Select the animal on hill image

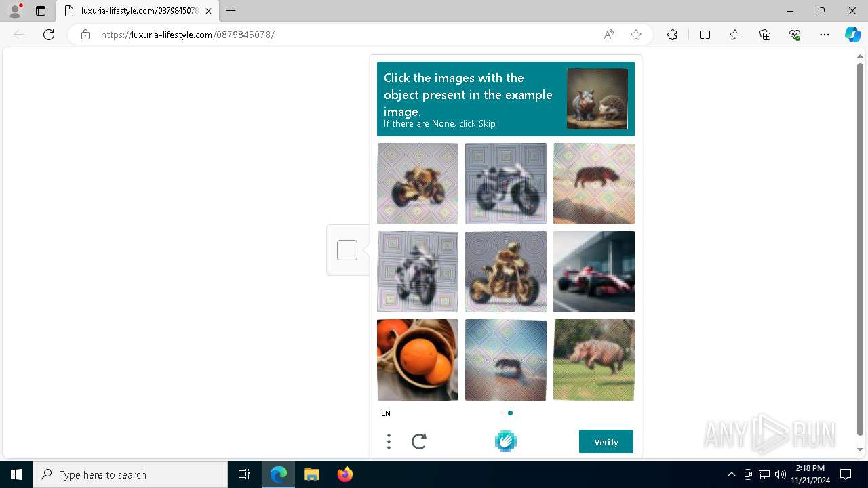tap(594, 184)
